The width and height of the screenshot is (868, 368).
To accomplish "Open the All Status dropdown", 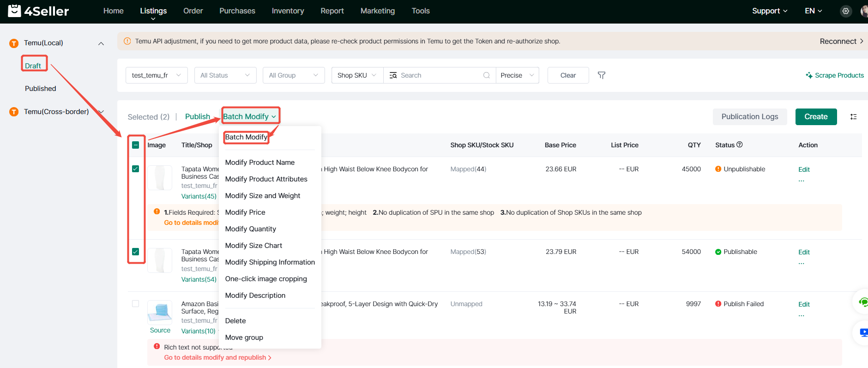I will tap(225, 75).
